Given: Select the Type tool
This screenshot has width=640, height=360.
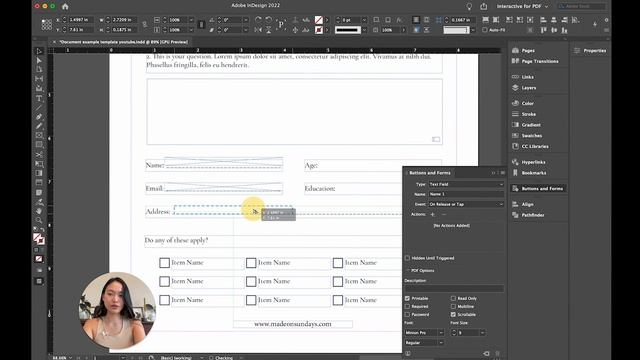Looking at the screenshot, I should point(39,98).
